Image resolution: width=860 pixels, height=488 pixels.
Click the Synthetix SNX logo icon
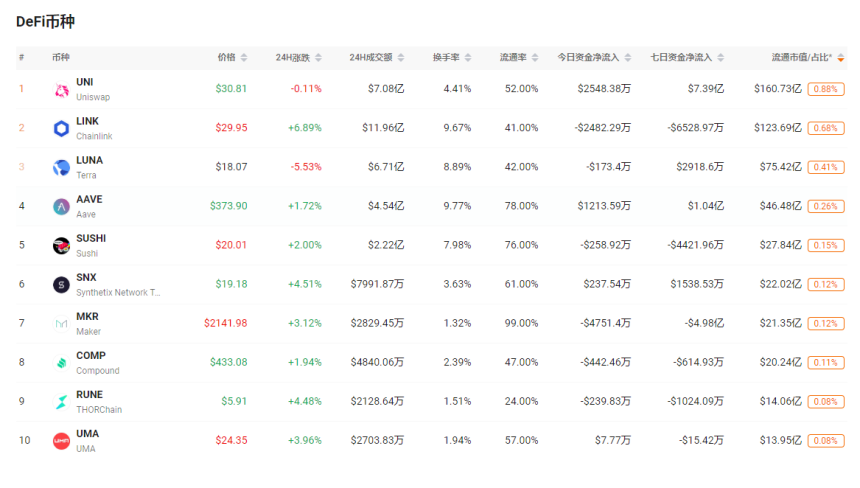(61, 285)
